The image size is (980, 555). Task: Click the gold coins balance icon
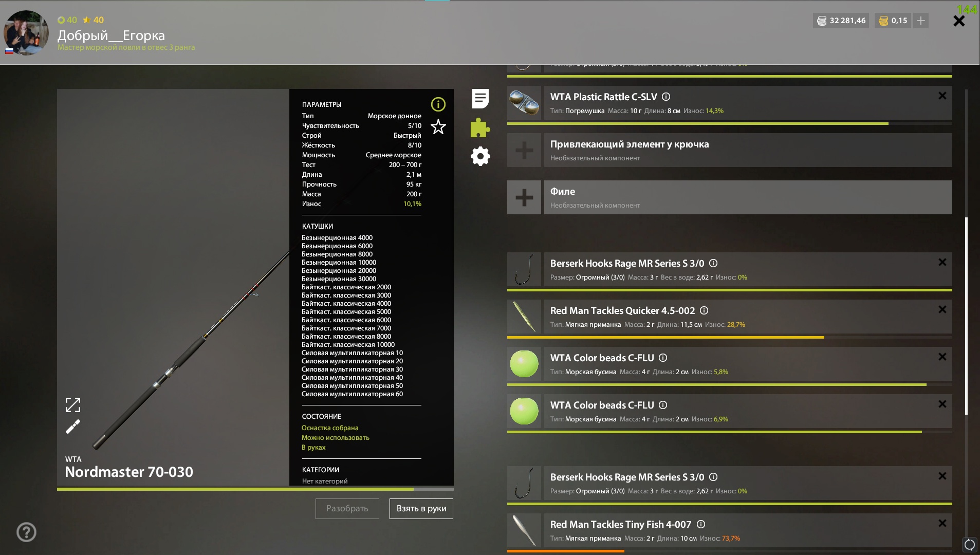pos(883,21)
